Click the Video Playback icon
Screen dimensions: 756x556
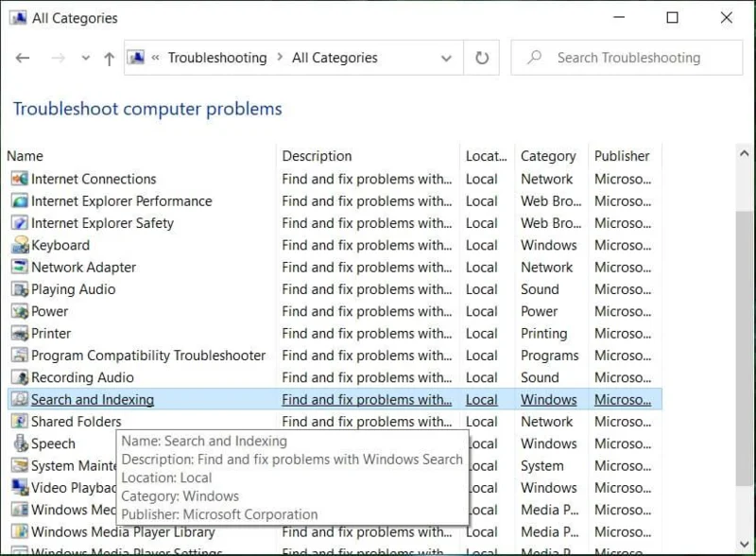pyautogui.click(x=20, y=488)
